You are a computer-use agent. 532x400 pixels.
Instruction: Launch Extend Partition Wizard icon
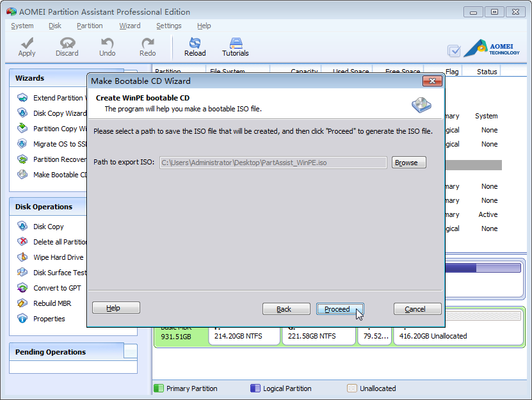22,98
